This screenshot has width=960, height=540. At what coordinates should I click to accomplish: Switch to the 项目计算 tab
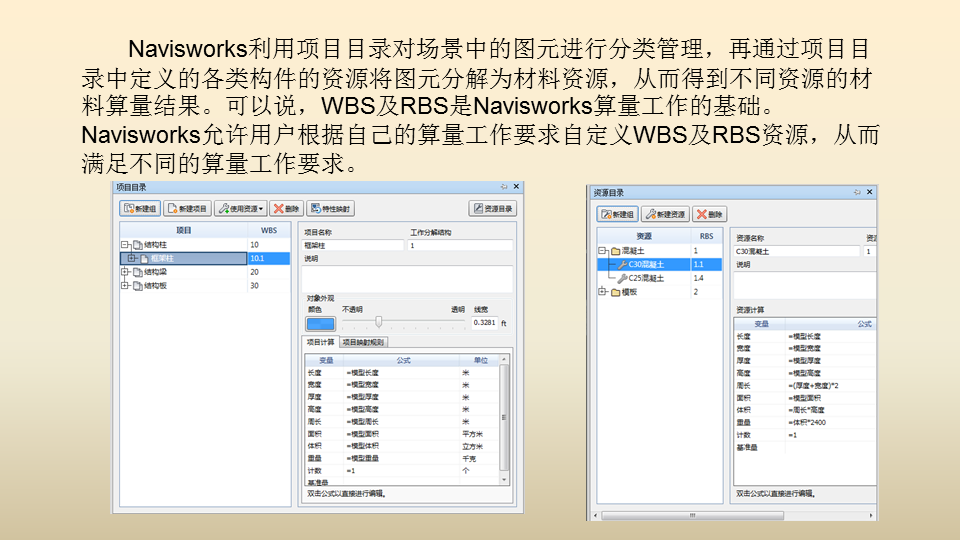[x=321, y=342]
